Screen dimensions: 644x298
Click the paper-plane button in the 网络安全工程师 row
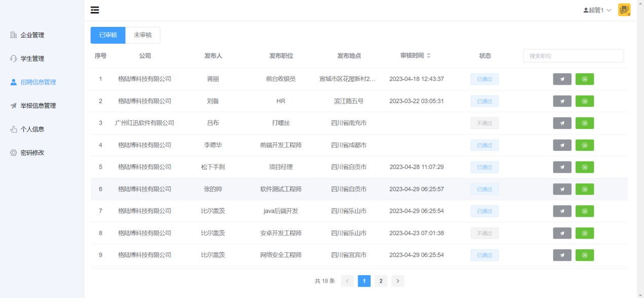(562, 255)
